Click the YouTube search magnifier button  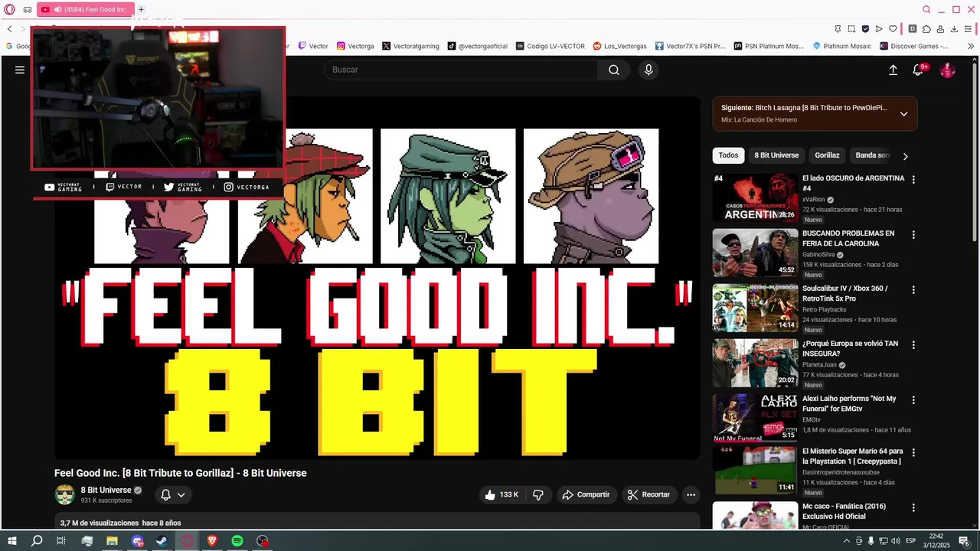pyautogui.click(x=614, y=70)
